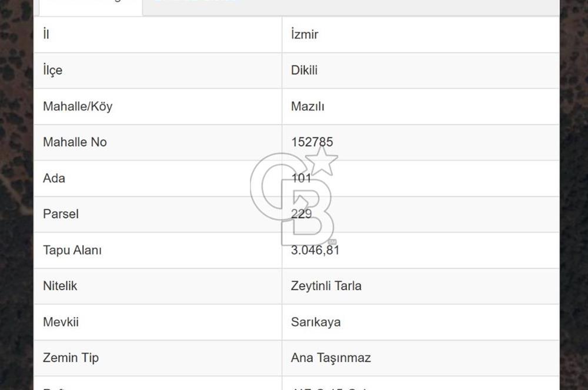Switch to the active white tab at top
The width and height of the screenshot is (588, 390).
tap(90, 5)
